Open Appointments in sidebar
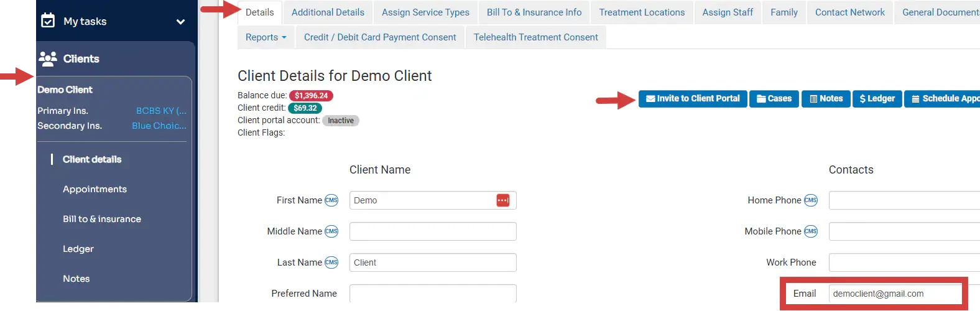This screenshot has width=980, height=311. pyautogui.click(x=95, y=189)
